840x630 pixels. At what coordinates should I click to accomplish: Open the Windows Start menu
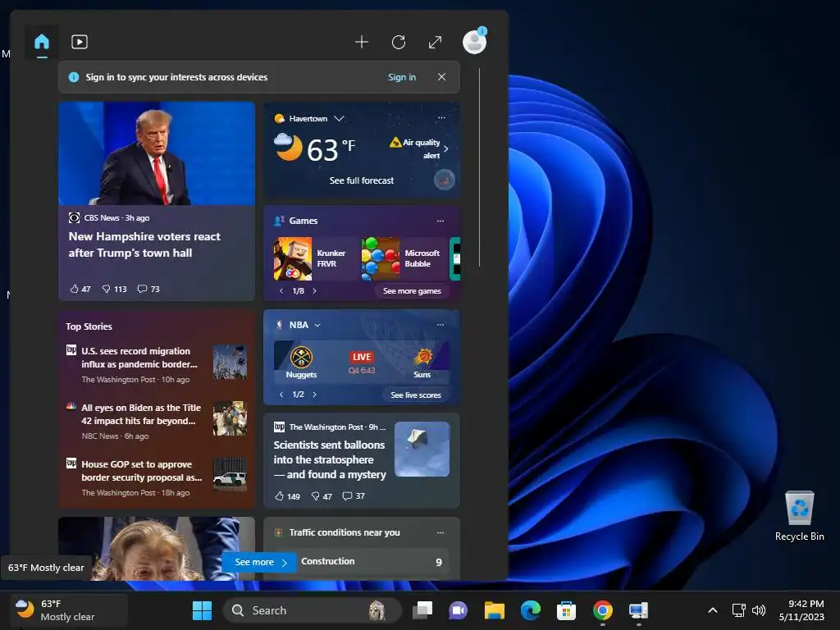(x=202, y=610)
